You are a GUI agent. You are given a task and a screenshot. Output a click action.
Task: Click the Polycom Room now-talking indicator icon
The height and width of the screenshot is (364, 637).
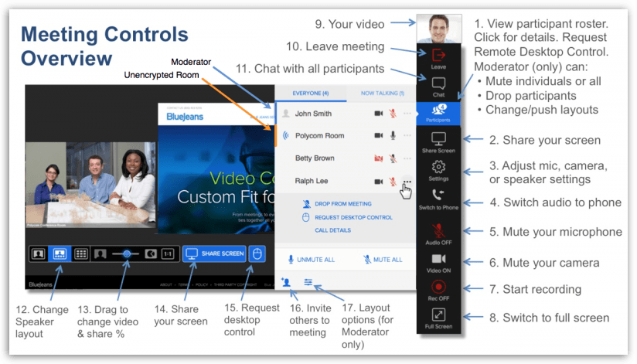coord(286,135)
